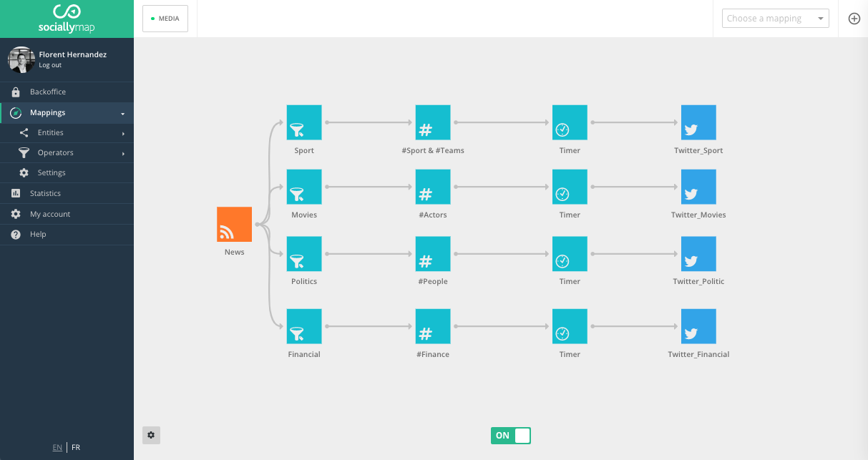Select the #Finance hashtag node
The width and height of the screenshot is (868, 460).
coord(432,326)
